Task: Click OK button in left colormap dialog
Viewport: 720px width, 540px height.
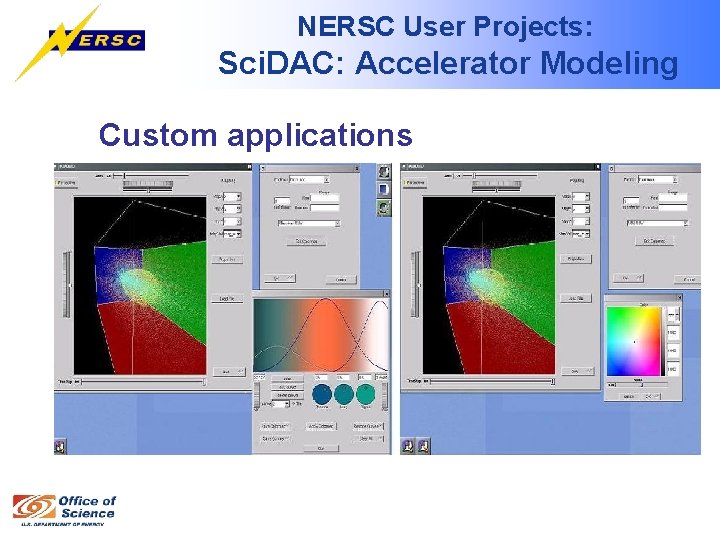Action: tap(280, 278)
